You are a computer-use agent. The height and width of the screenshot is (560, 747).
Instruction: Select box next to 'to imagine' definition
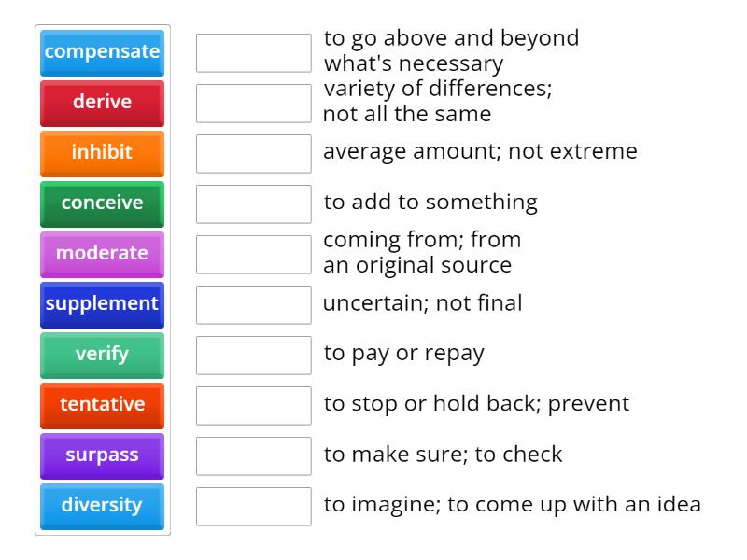[x=253, y=506]
